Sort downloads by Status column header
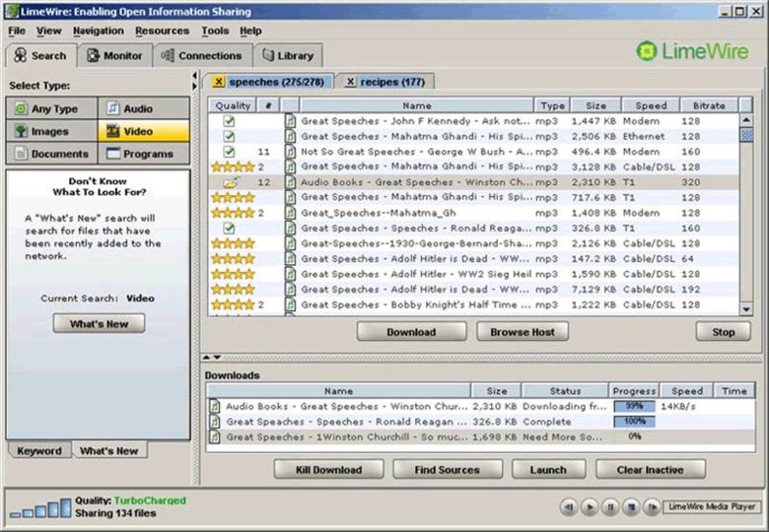The width and height of the screenshot is (769, 532). point(565,390)
